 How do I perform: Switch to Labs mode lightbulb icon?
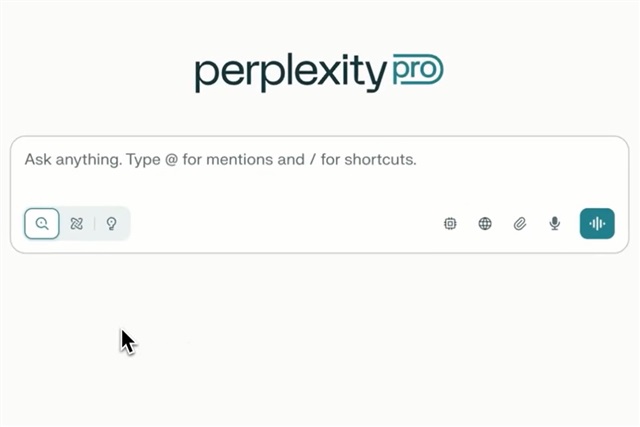tap(111, 224)
